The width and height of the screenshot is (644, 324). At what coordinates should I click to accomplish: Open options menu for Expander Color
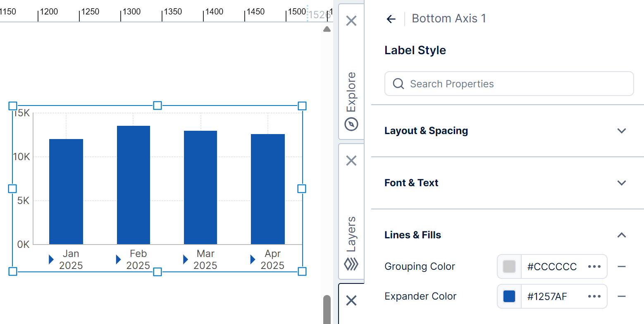click(x=594, y=296)
